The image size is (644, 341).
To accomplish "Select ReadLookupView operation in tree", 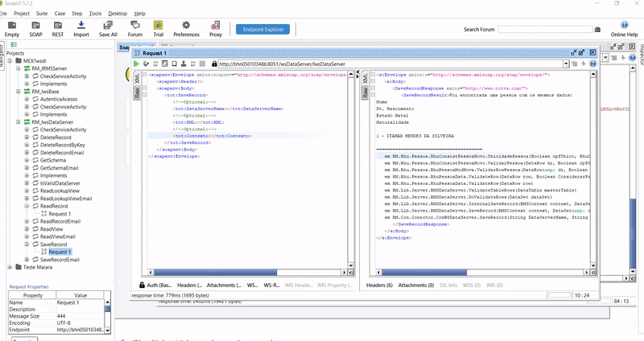I will coord(60,191).
